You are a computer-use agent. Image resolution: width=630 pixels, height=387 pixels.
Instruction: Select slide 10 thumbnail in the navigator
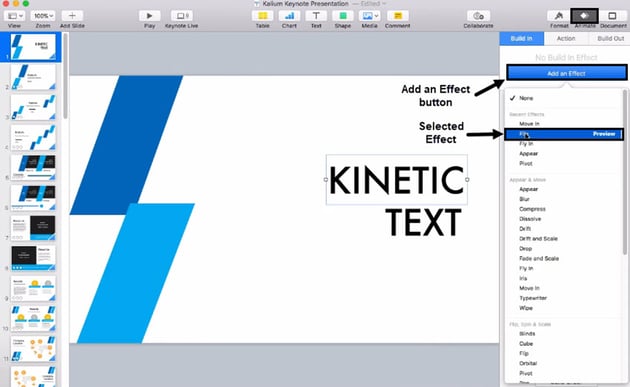point(33,318)
